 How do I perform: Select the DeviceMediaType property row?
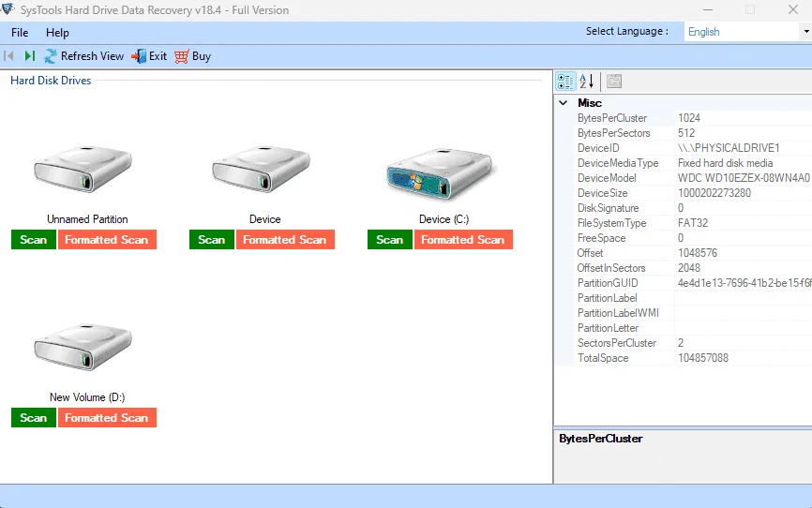(x=692, y=163)
